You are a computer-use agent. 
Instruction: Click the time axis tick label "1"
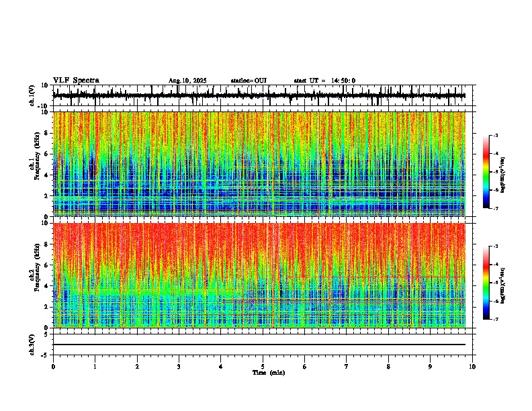tap(95, 367)
